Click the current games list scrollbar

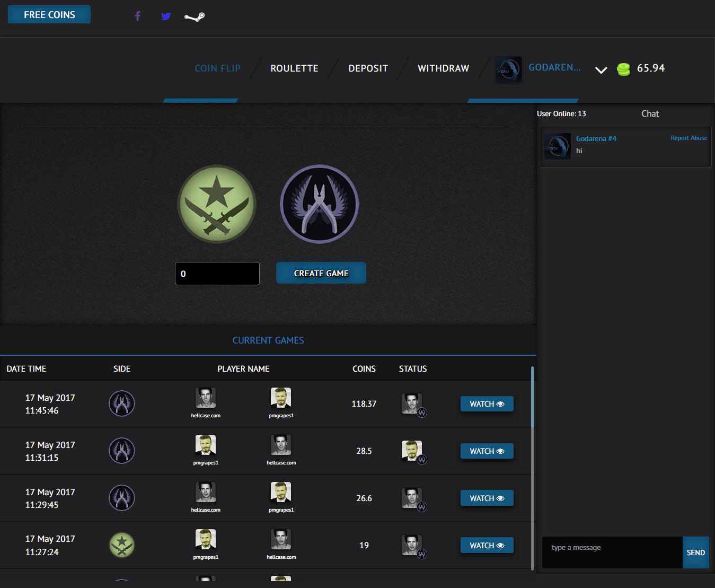532,398
